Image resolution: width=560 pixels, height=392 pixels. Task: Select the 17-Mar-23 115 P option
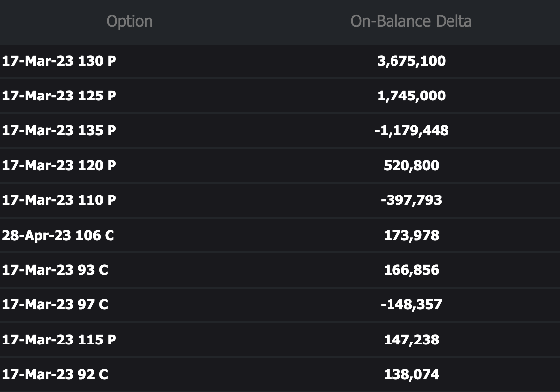click(59, 340)
